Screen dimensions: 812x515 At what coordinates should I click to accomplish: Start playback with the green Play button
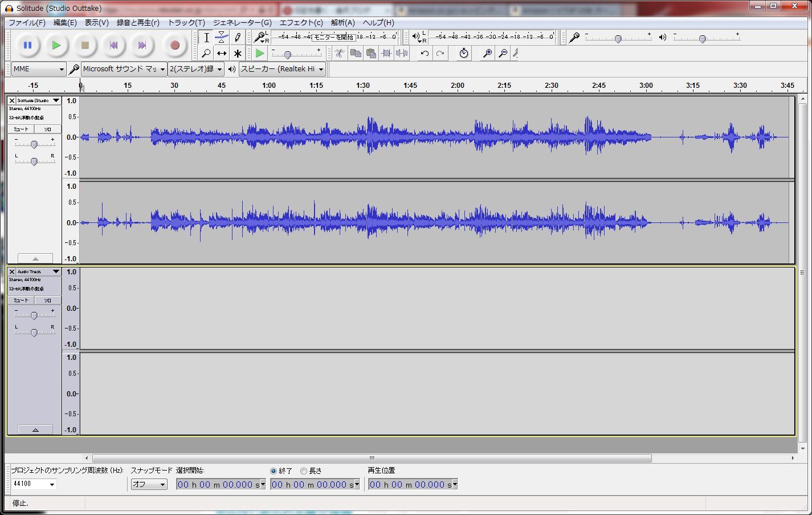56,45
